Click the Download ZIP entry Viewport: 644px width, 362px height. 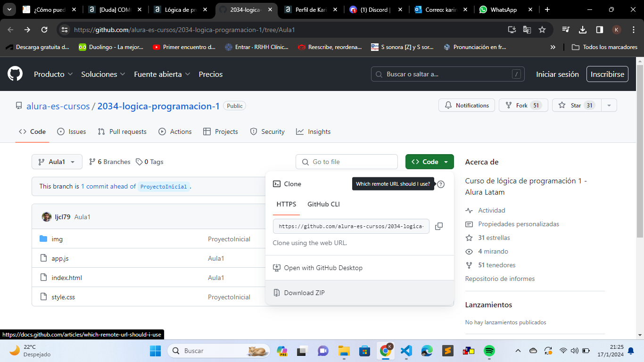[360, 293]
